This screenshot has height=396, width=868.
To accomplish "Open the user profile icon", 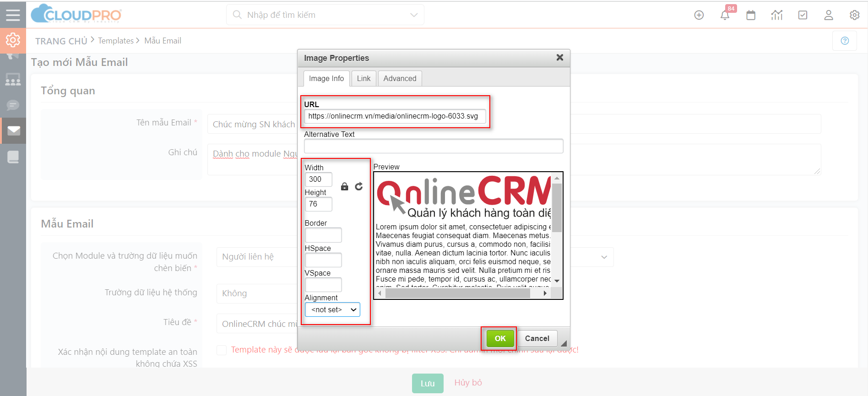I will coord(829,15).
